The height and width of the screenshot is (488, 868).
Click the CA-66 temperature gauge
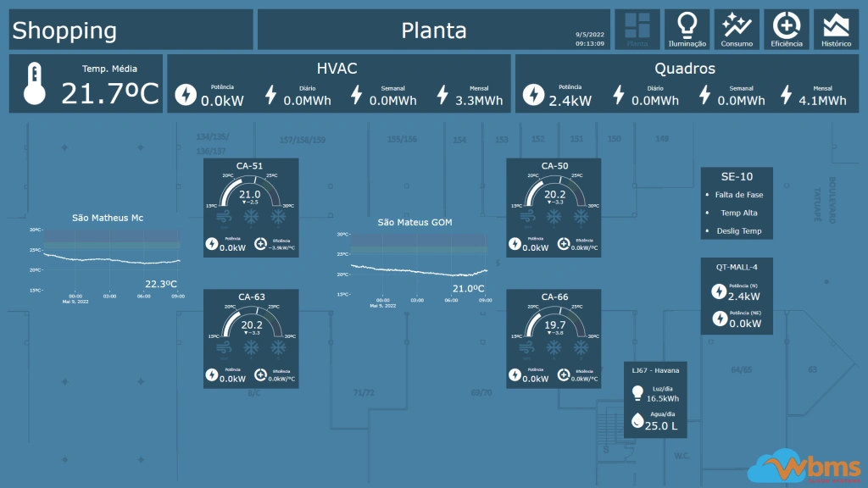[x=554, y=323]
